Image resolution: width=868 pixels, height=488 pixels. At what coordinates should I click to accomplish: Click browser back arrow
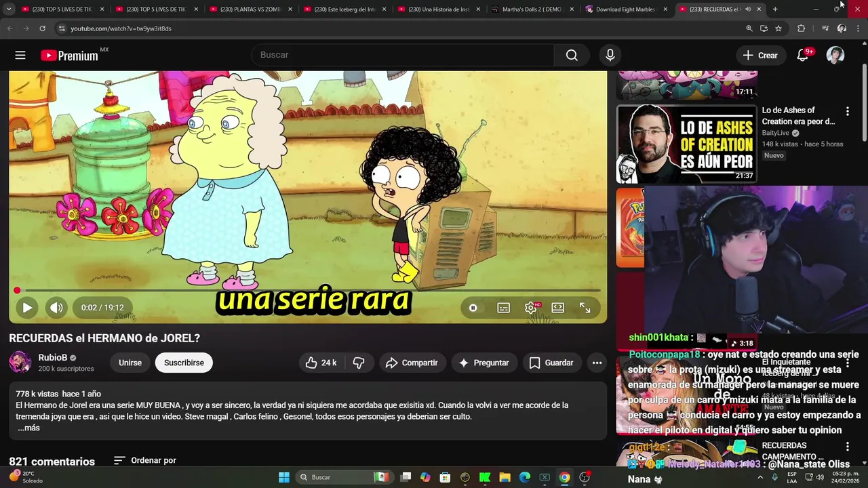click(9, 28)
